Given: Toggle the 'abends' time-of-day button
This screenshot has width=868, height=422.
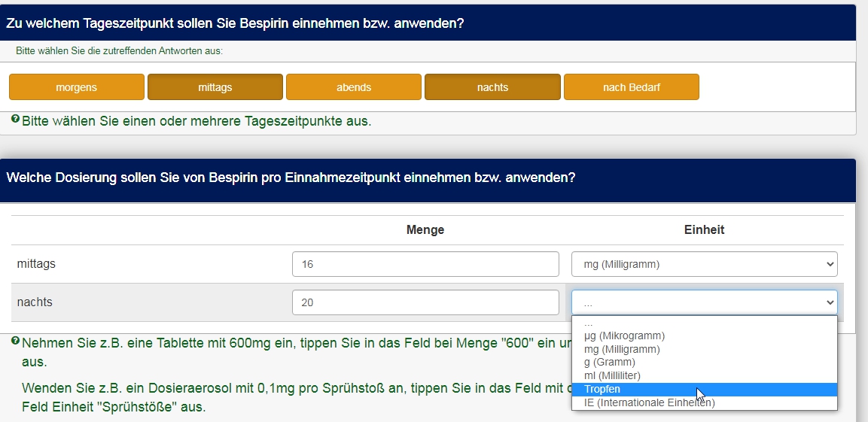Looking at the screenshot, I should [x=354, y=87].
